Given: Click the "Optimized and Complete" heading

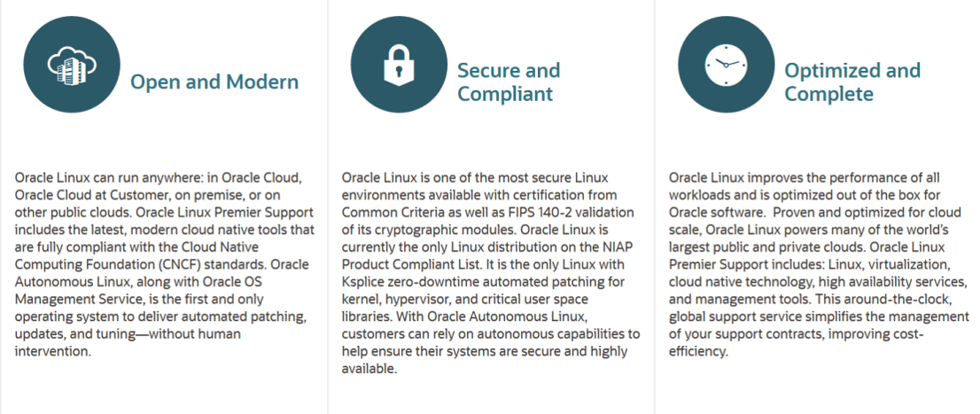Looking at the screenshot, I should point(852,82).
